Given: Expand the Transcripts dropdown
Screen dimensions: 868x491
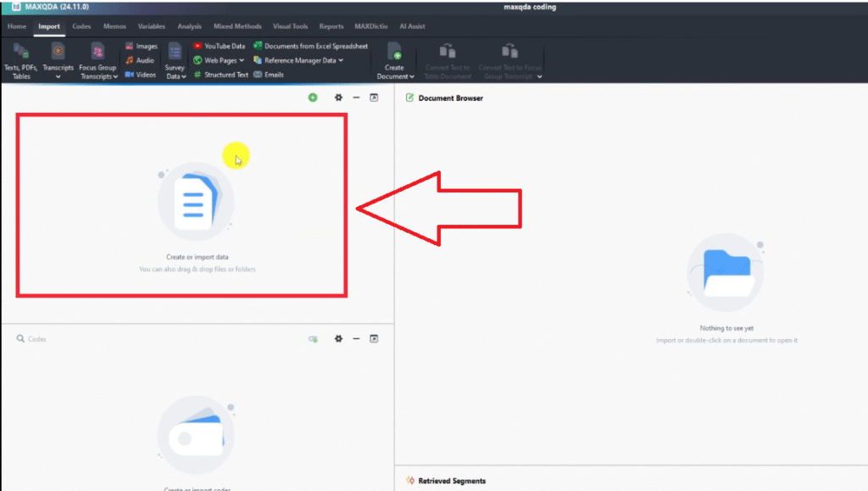Looking at the screenshot, I should [x=58, y=76].
